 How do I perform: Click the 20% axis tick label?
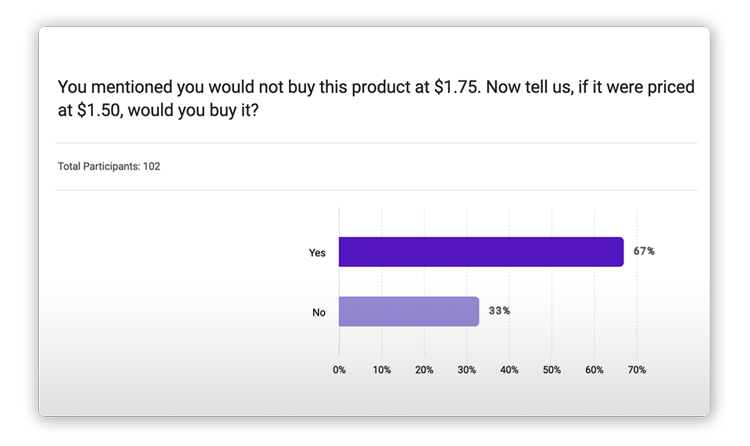424,370
